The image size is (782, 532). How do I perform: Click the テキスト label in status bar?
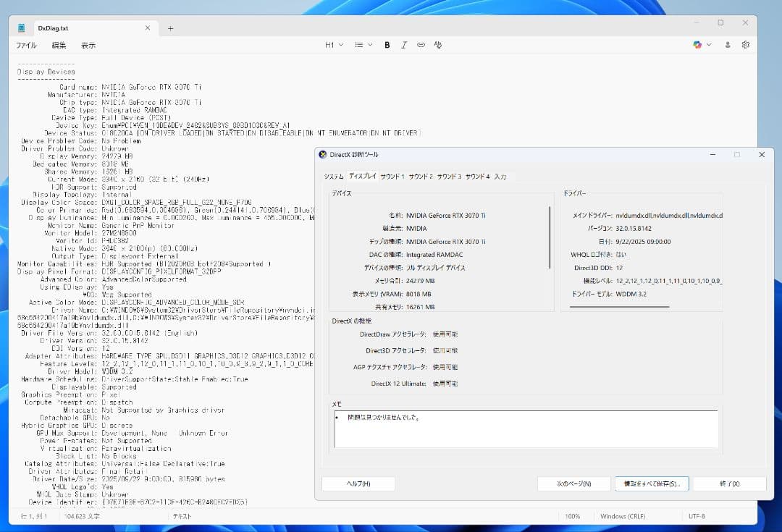coord(182,517)
